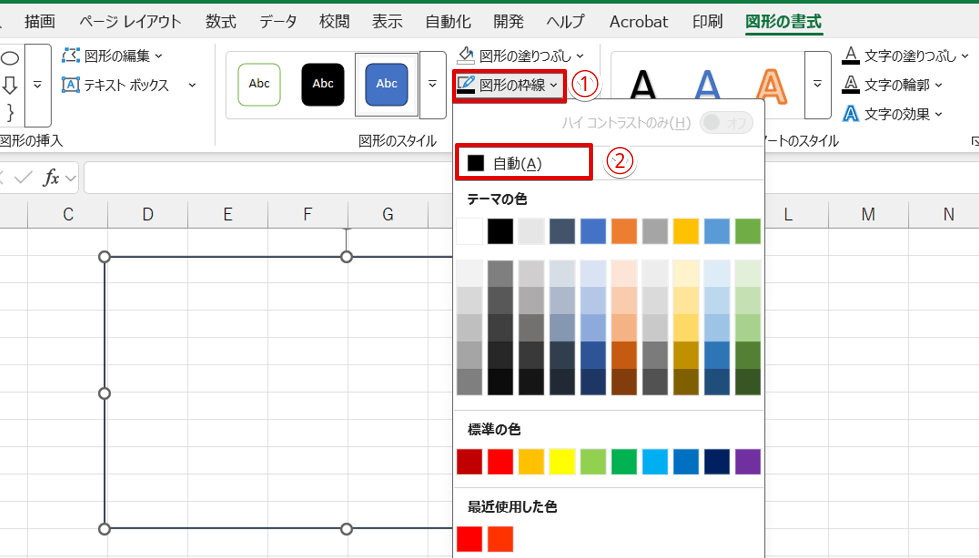Viewport: 979px width, 558px height.
Task: Choose 自動(A) automatic outline color
Action: tap(523, 164)
